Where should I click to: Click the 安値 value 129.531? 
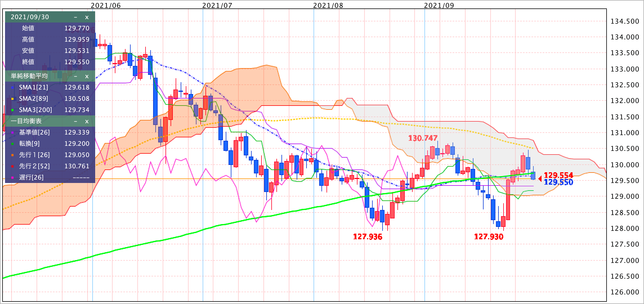coord(77,51)
